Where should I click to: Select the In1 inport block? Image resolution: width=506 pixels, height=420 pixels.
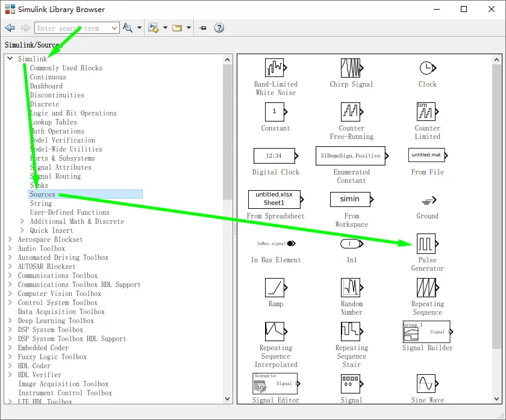tap(352, 244)
